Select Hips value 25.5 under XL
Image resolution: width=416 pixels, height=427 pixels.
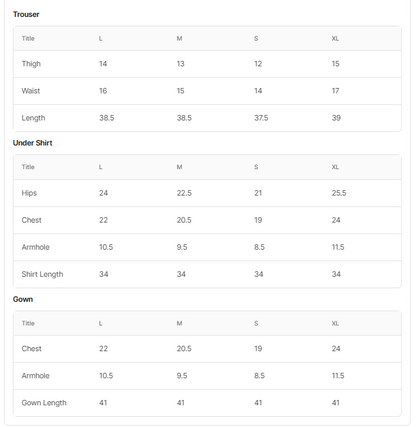[x=339, y=193]
